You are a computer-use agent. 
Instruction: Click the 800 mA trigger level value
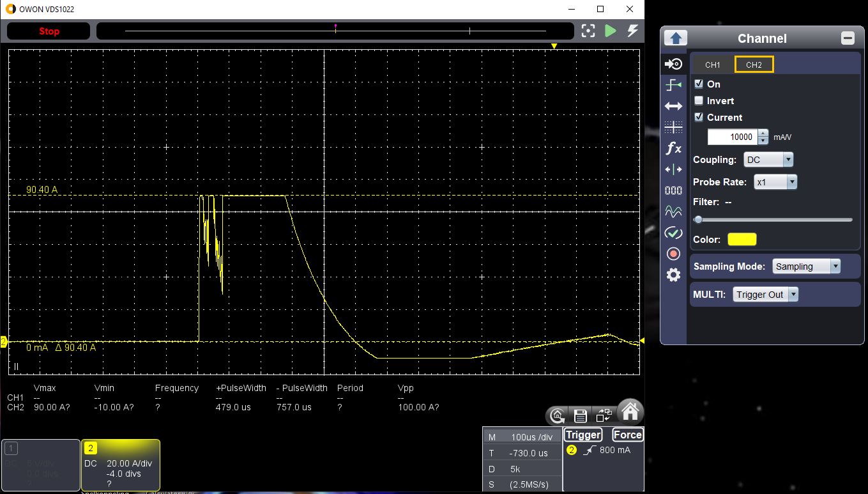[x=615, y=450]
